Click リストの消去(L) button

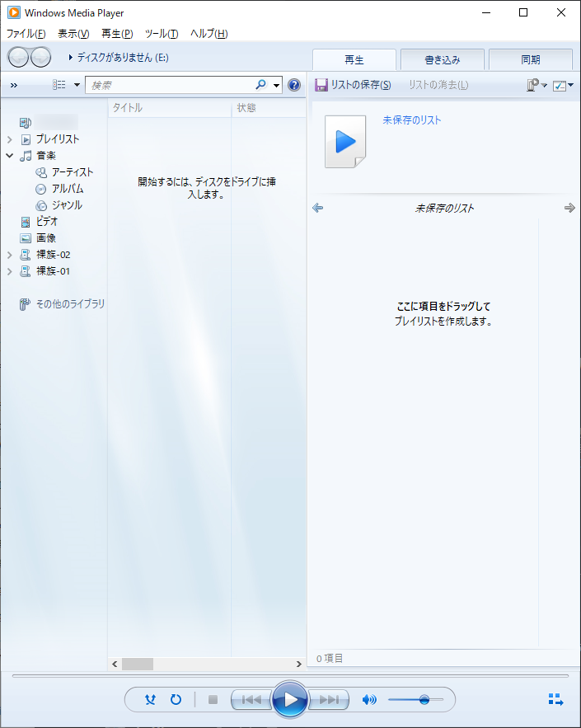pos(438,85)
